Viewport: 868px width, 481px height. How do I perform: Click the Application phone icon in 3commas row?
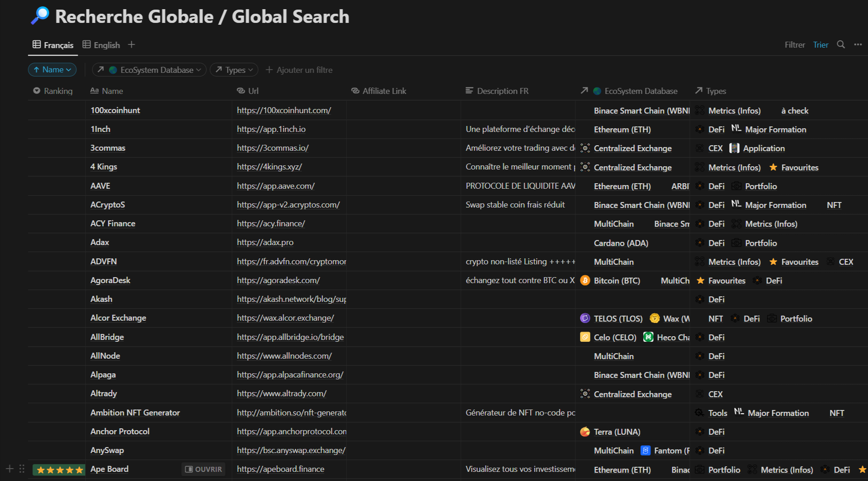[734, 148]
